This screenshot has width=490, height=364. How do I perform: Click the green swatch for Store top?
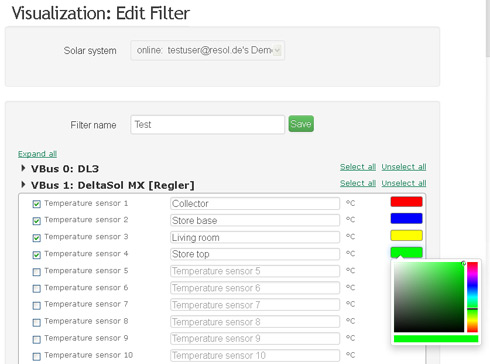(406, 252)
